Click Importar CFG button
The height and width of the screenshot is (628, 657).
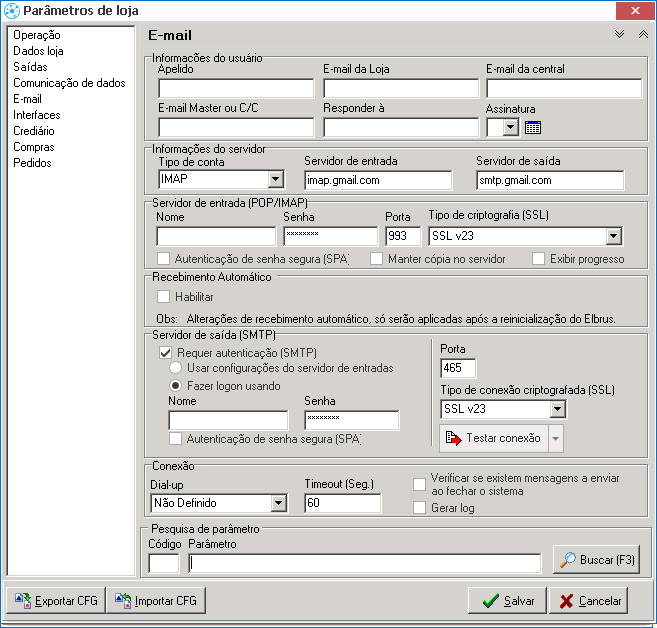click(155, 601)
